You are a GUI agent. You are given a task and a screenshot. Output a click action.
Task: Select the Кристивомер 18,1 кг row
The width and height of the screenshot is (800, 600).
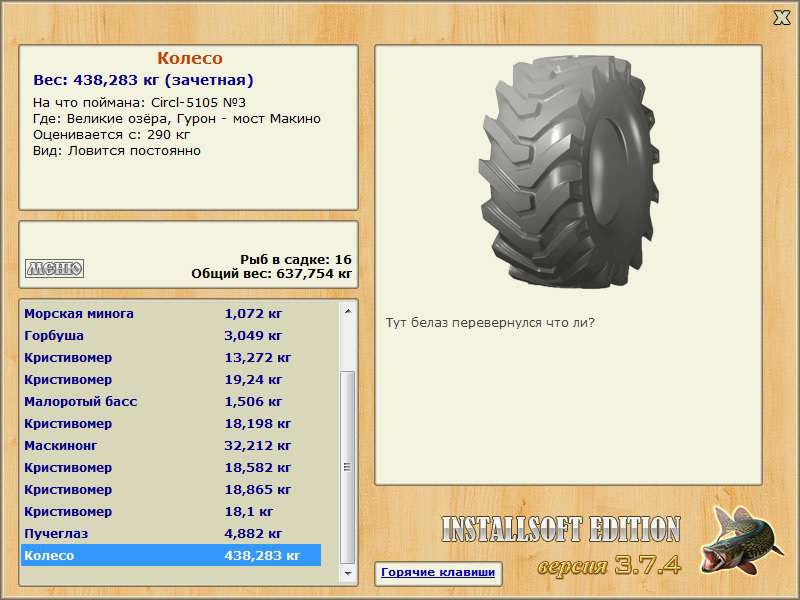[x=171, y=511]
